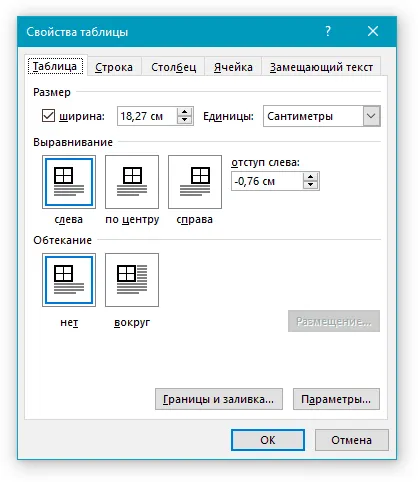Viewport: 418px width, 482px height.
Task: Toggle the "ширина" checkbox
Action: (48, 116)
